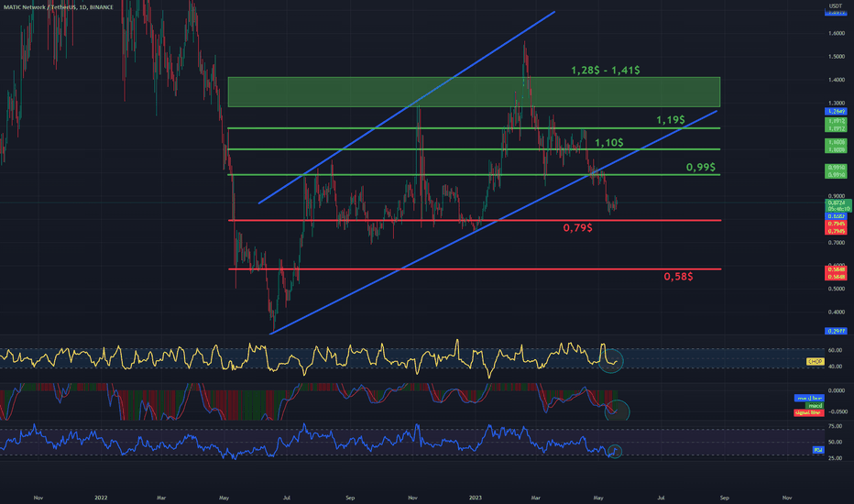
Task: Click the 75.00 RSI scale label
Action: (x=835, y=426)
